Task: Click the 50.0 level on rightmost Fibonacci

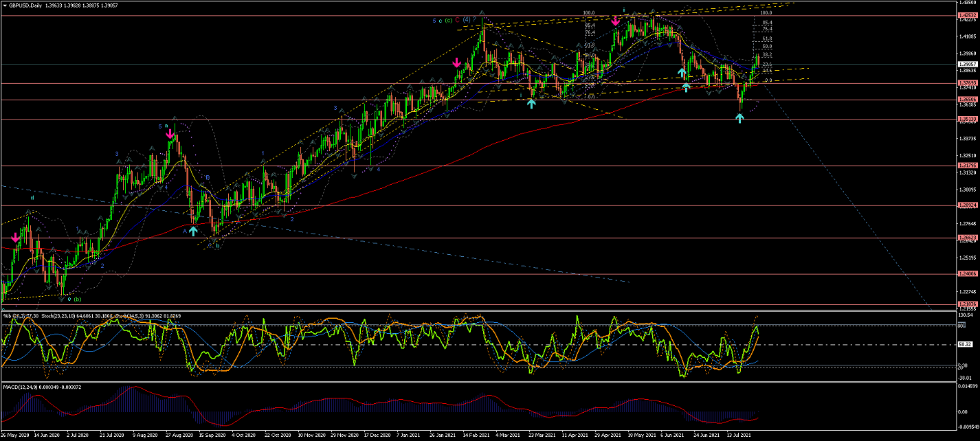Action: tap(767, 46)
